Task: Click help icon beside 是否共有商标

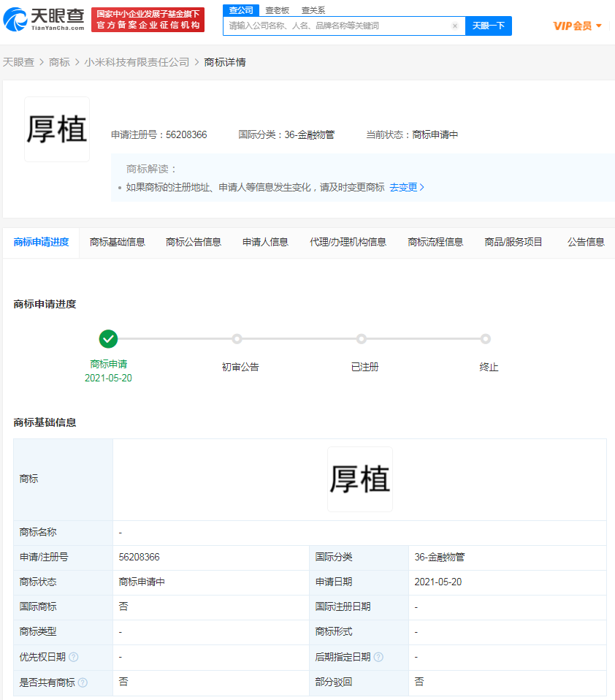Action: pos(82,681)
